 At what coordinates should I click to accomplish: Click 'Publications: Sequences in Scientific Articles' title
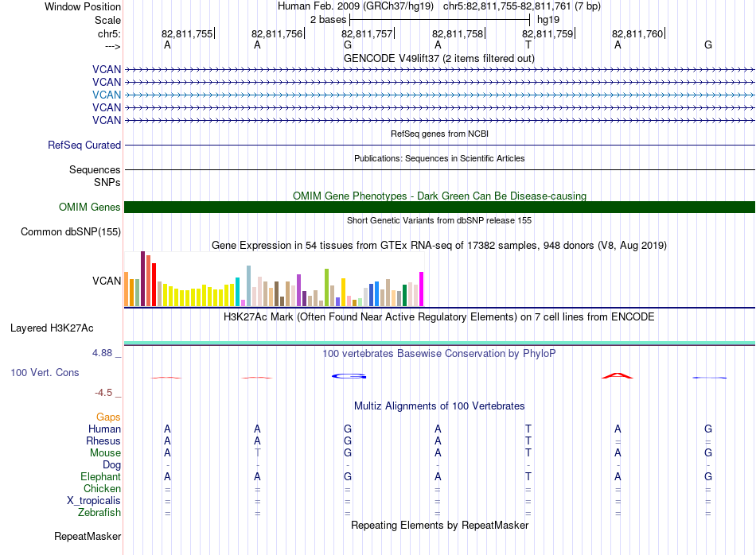(x=439, y=158)
